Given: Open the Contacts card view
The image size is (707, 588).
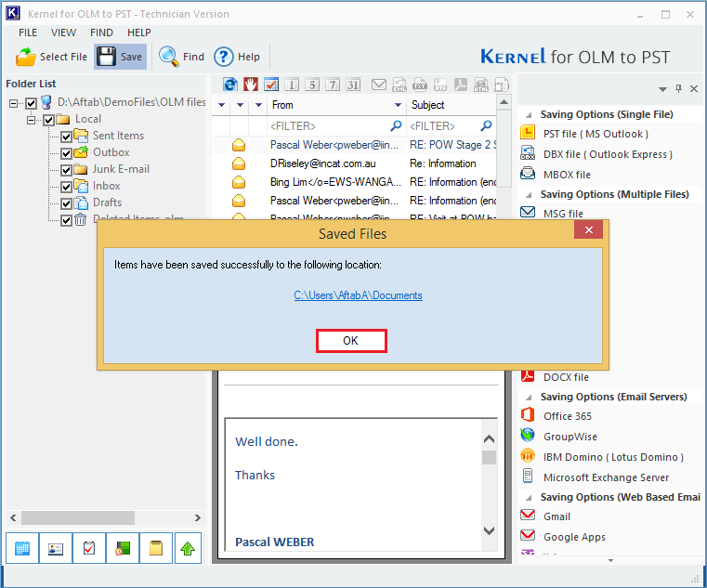Looking at the screenshot, I should coord(56,548).
